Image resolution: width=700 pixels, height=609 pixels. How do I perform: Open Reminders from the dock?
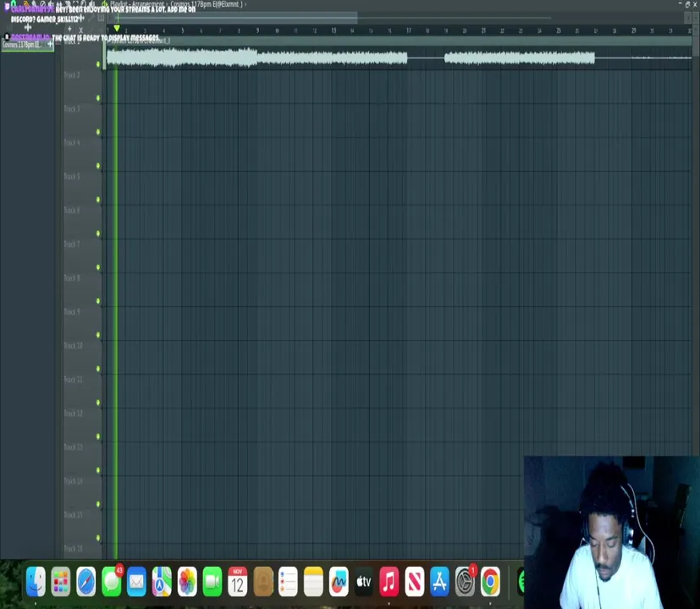click(288, 582)
